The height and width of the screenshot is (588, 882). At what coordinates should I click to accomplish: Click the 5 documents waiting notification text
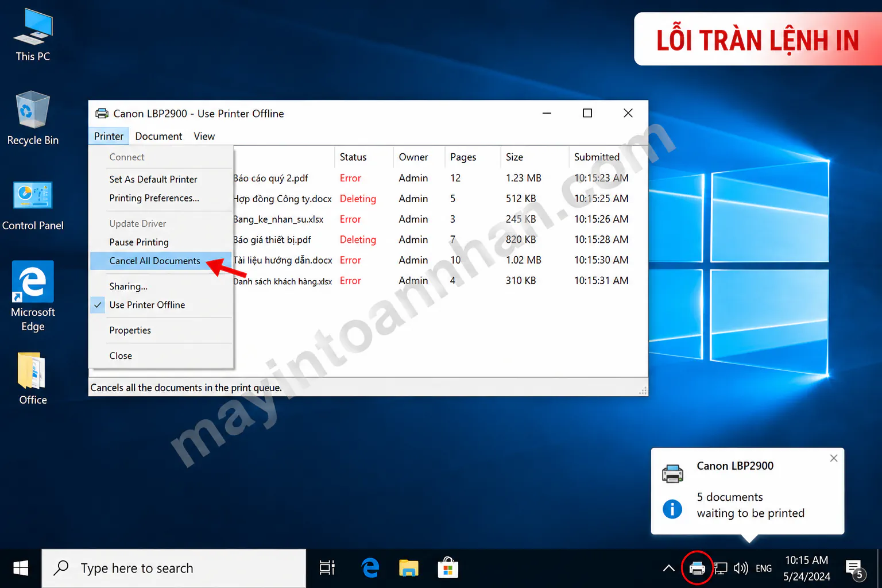click(x=751, y=505)
